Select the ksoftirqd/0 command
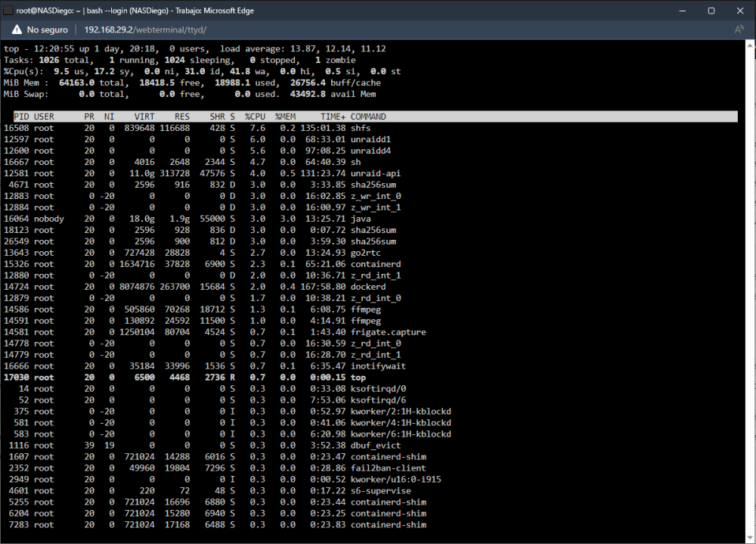This screenshot has height=544, width=756. [378, 389]
